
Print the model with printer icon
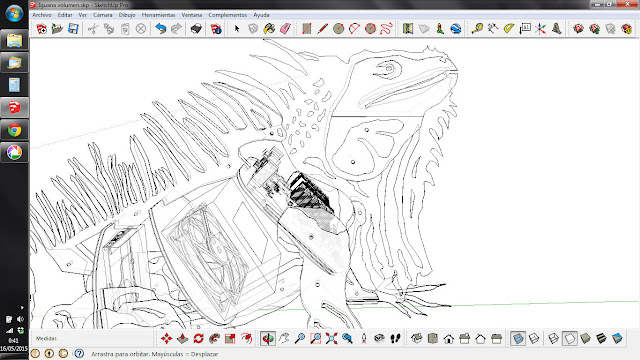[196, 29]
